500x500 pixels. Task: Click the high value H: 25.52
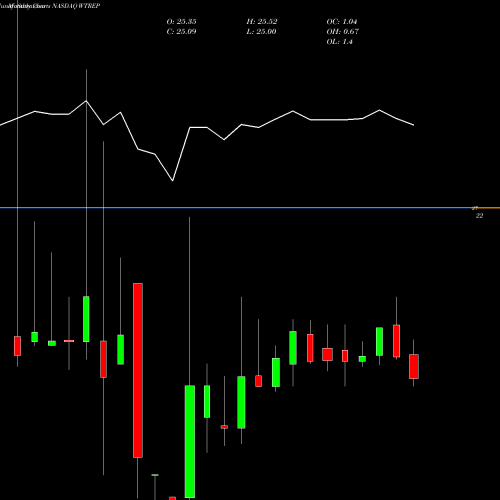[262, 22]
